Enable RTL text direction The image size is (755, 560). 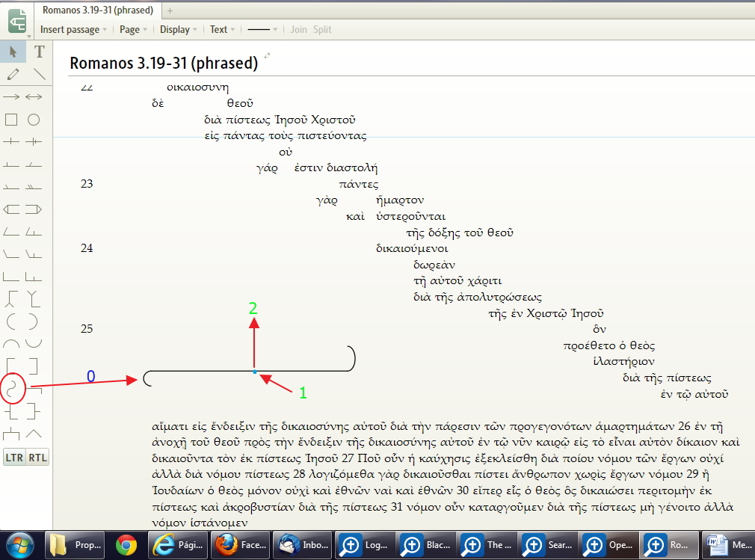click(37, 458)
